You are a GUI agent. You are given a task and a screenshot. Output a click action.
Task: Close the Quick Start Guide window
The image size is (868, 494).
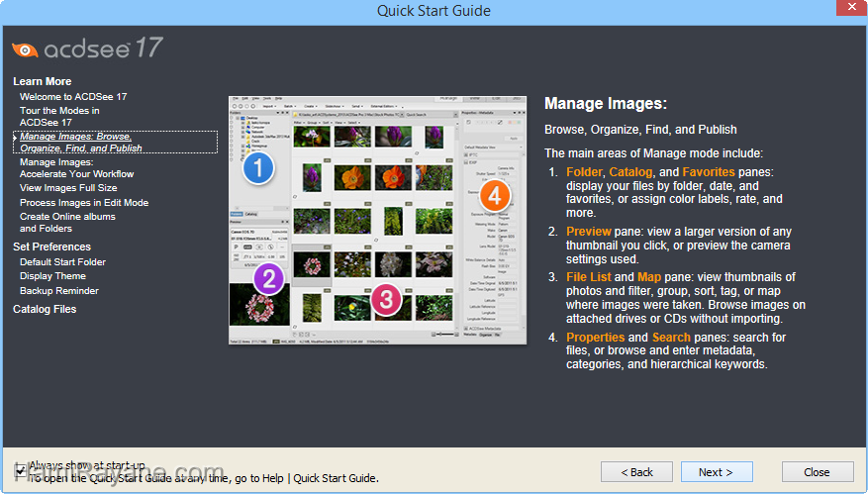tap(852, 8)
